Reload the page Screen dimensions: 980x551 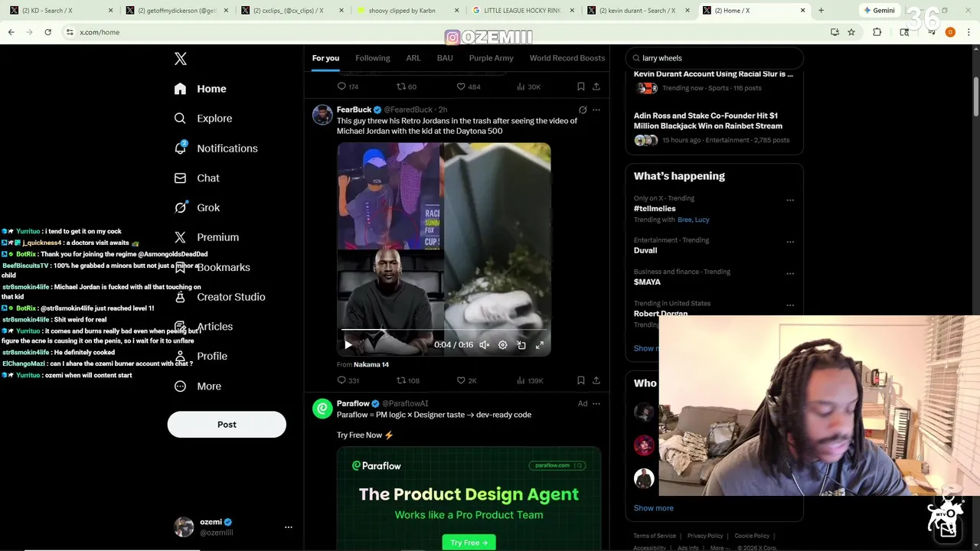47,32
